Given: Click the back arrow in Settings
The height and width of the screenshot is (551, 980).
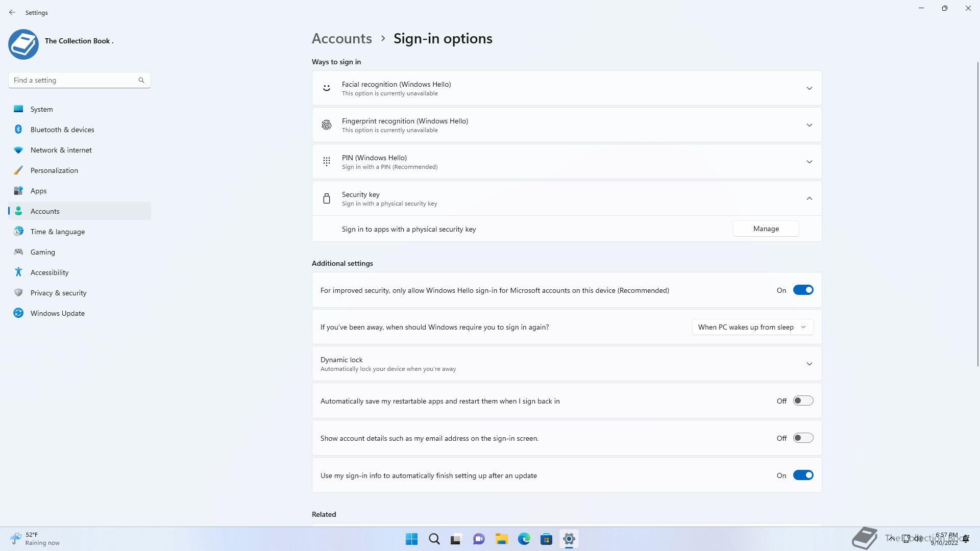Looking at the screenshot, I should (x=12, y=12).
